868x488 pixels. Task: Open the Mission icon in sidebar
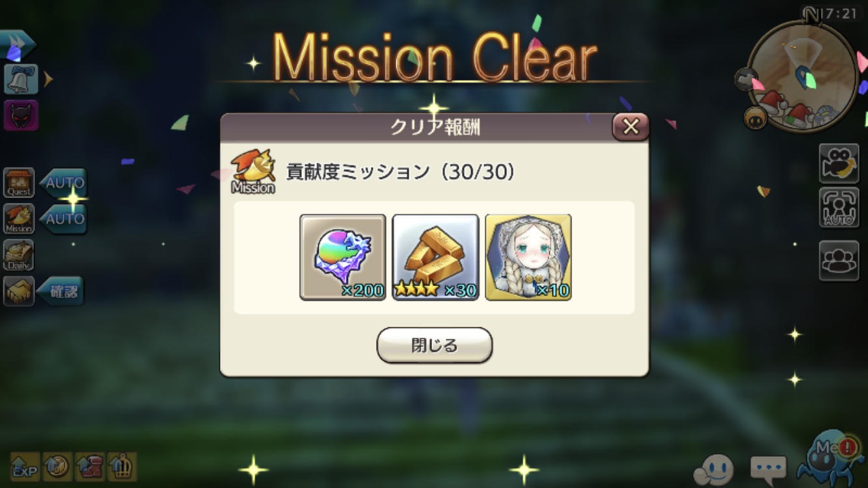pos(19,219)
